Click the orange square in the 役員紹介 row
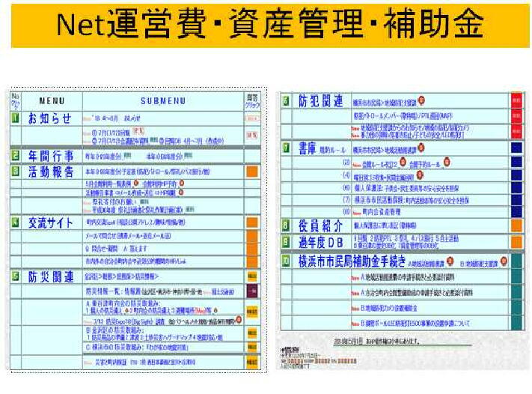Image resolution: width=532 pixels, height=394 pixels. coord(516,225)
